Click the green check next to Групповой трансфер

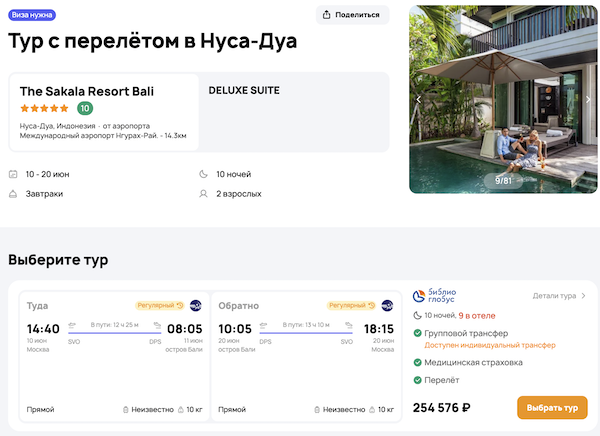[x=417, y=333]
